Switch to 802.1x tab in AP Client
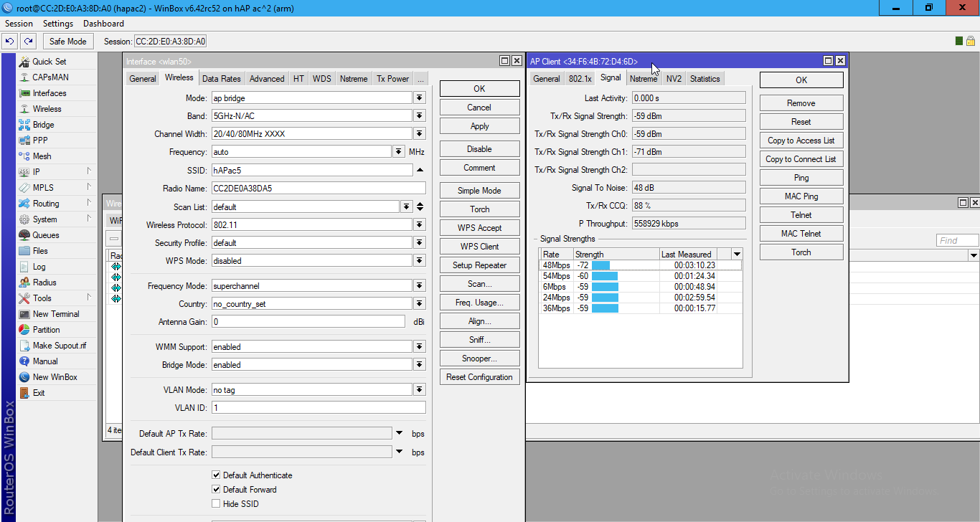 [580, 79]
